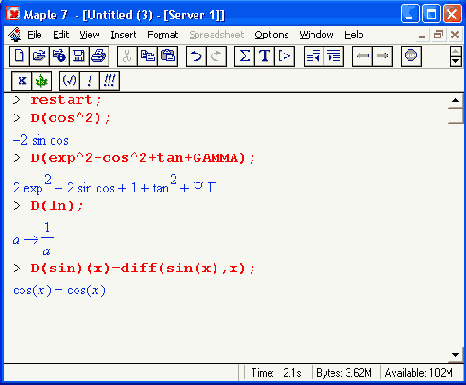Click the Maple application icon in menu bar
Image resolution: width=466 pixels, height=385 pixels.
pyautogui.click(x=14, y=34)
